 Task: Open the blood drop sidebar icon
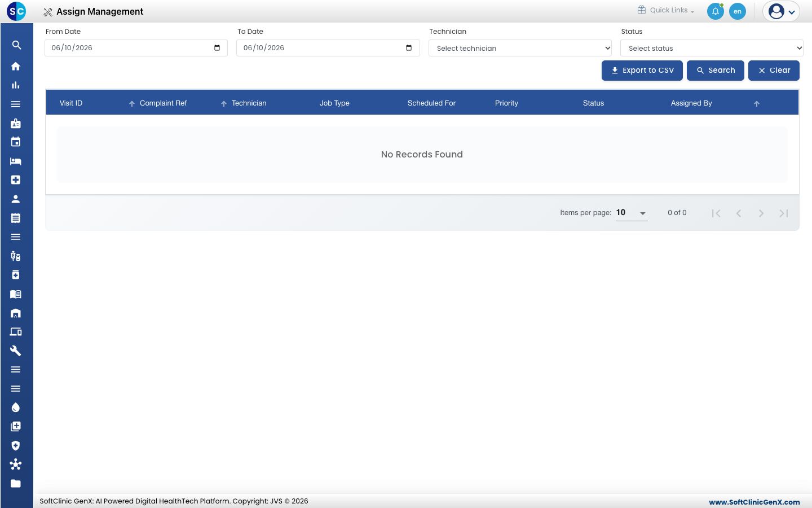coord(16,408)
